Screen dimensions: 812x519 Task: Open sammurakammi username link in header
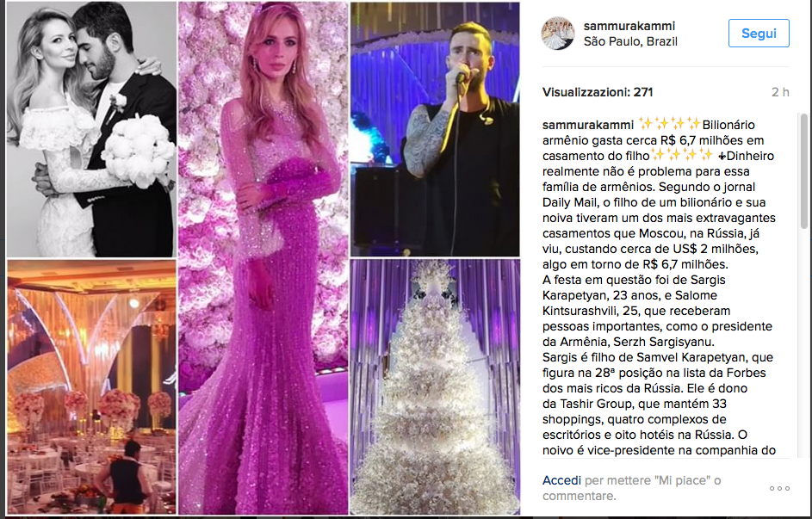[629, 25]
